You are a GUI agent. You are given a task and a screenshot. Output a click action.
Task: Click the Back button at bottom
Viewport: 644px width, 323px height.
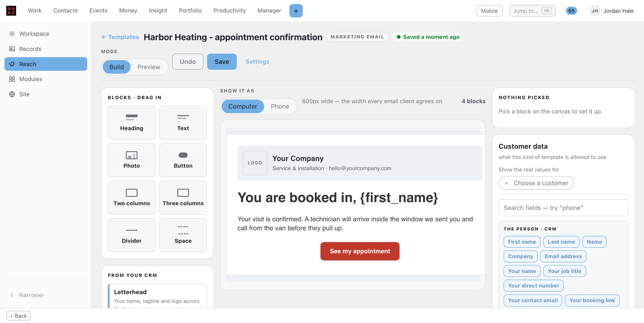18,316
